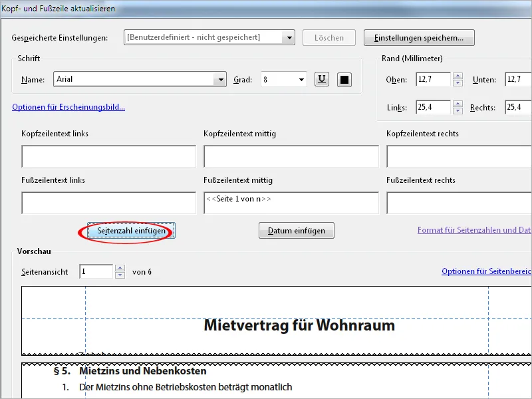Increase the Seitenansicht page number
Viewport: 532px width, 399px height.
point(120,268)
